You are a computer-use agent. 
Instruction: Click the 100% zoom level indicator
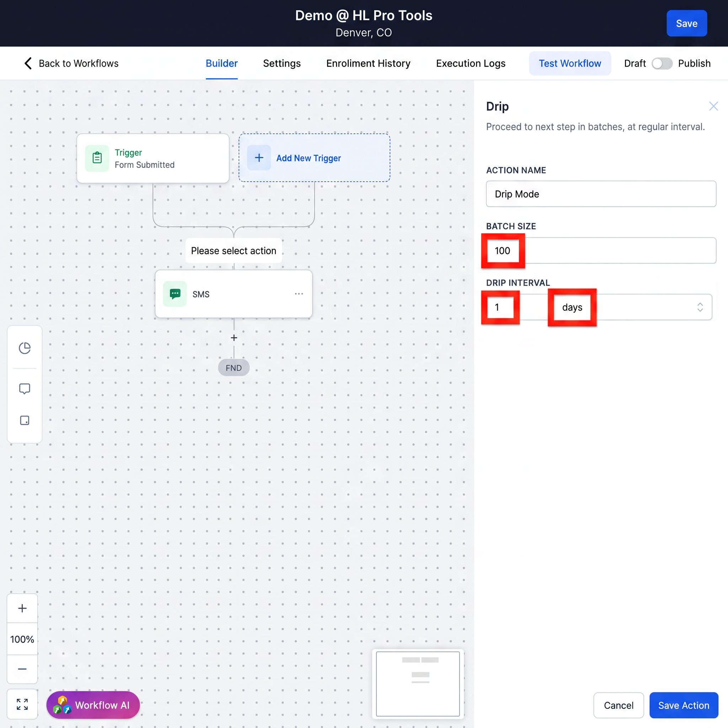tap(22, 639)
